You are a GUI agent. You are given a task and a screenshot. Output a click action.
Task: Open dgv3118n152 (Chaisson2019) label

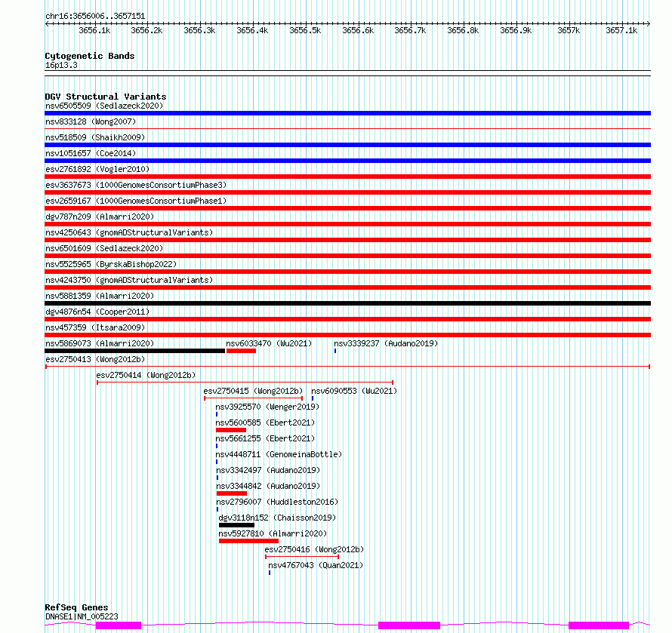click(x=277, y=518)
